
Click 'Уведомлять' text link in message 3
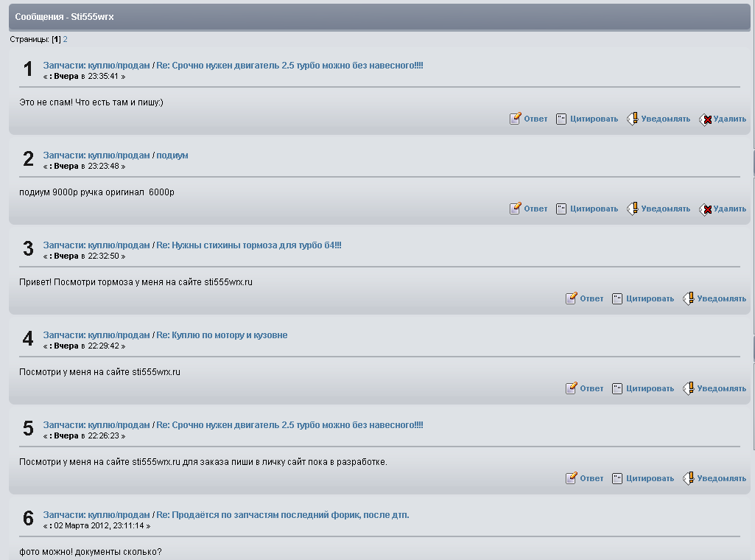point(721,298)
